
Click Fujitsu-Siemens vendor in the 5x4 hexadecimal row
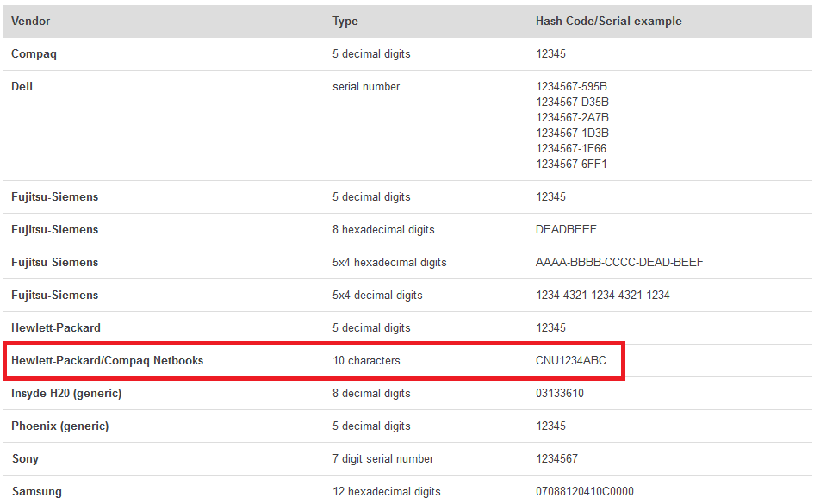[x=54, y=263]
